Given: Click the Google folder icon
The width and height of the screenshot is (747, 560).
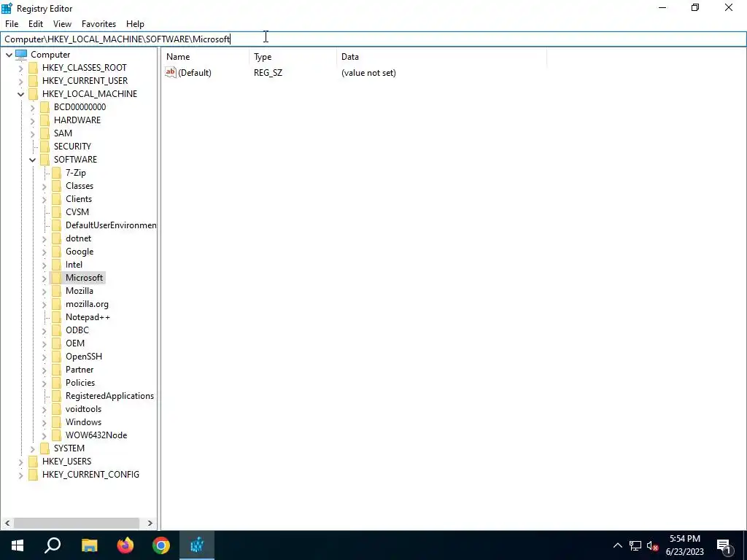Looking at the screenshot, I should coord(57,252).
